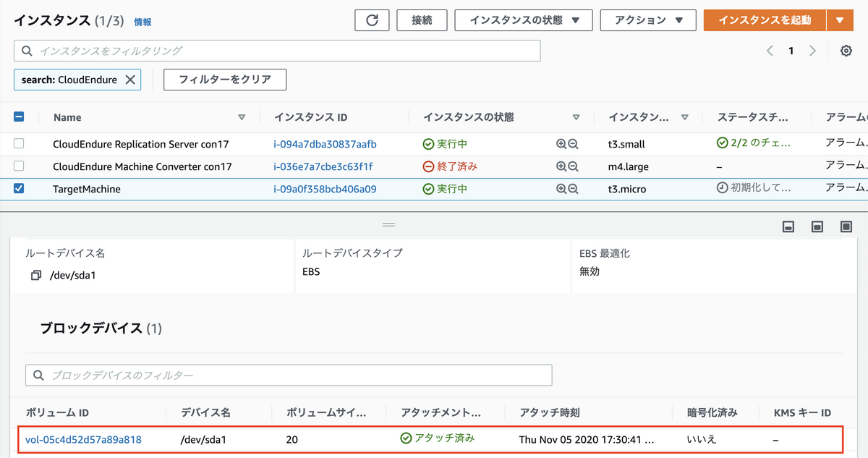Remove the CloudEndure search filter chip

[130, 80]
